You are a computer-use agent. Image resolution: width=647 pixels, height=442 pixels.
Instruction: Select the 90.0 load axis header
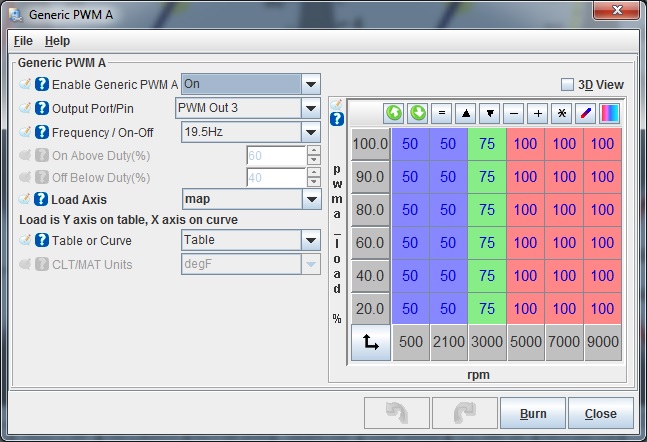[x=370, y=177]
